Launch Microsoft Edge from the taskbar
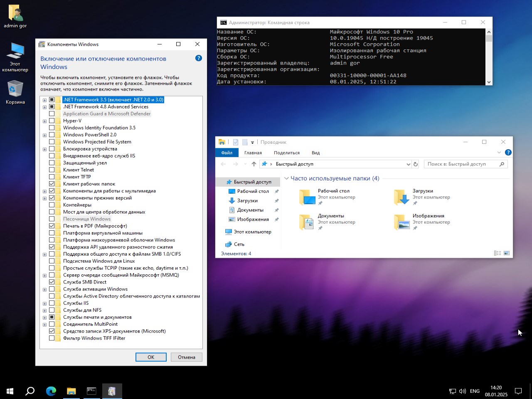 [51, 391]
